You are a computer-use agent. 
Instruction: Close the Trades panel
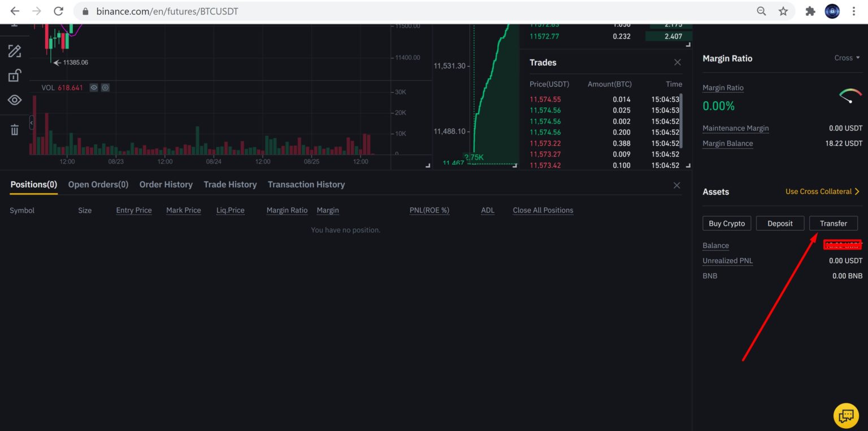[x=678, y=62]
